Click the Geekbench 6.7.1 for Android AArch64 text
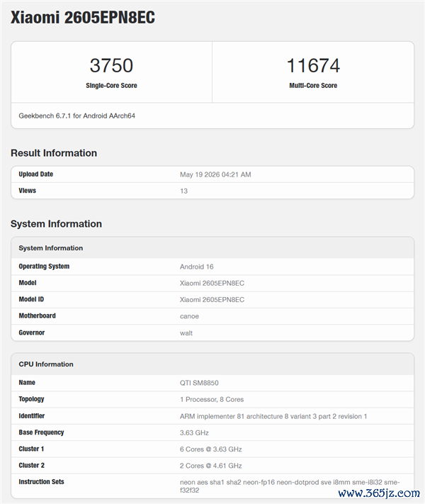Image resolution: width=425 pixels, height=504 pixels. coord(76,116)
